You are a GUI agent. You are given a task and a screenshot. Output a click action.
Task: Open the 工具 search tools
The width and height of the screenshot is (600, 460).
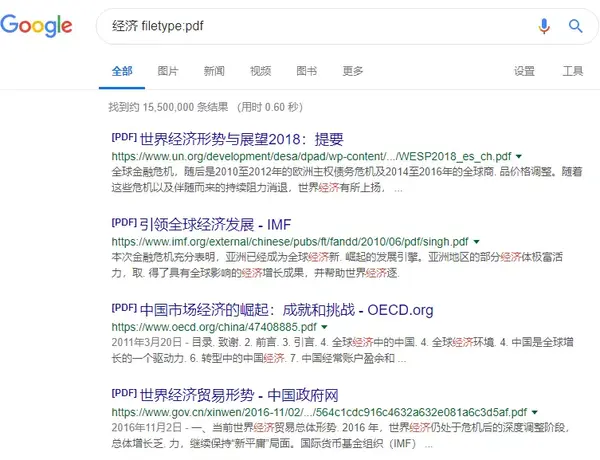click(x=573, y=71)
